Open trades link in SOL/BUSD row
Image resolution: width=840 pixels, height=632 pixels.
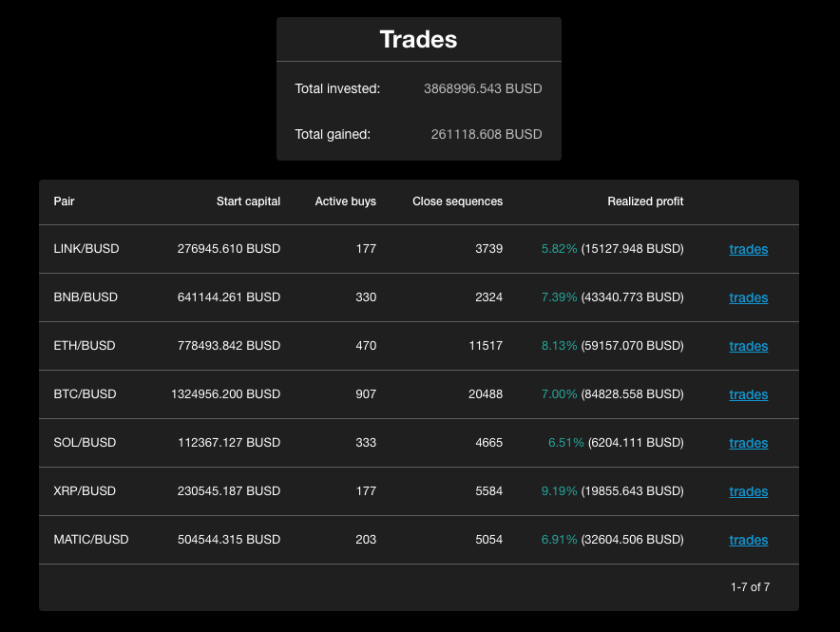click(748, 444)
